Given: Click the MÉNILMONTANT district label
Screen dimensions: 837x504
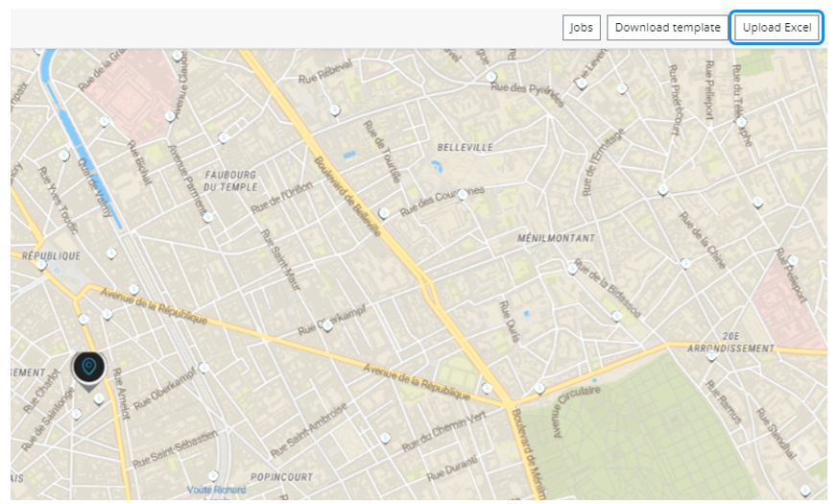Looking at the screenshot, I should click(x=556, y=238).
